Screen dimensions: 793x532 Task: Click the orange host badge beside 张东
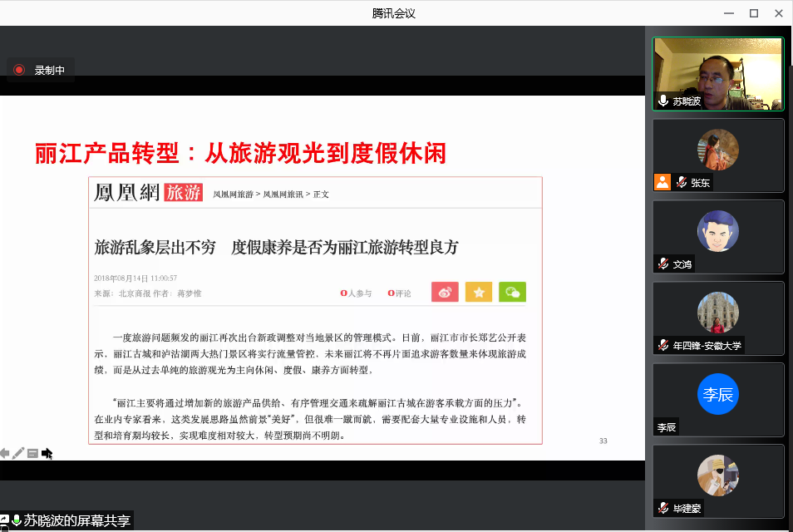[x=662, y=182]
